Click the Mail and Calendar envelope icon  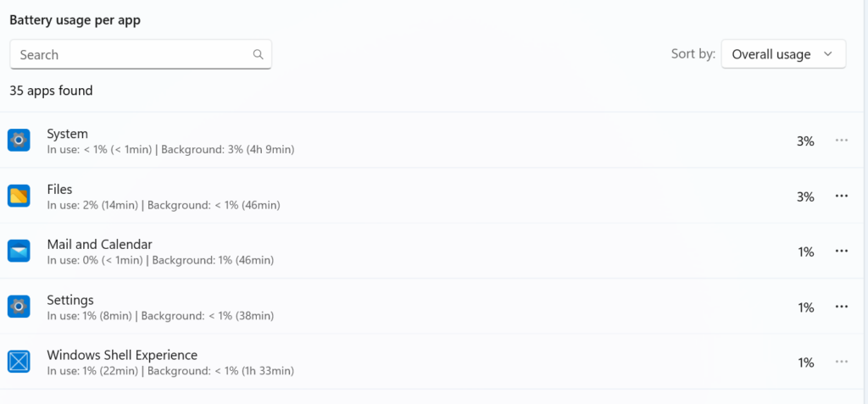pos(19,251)
